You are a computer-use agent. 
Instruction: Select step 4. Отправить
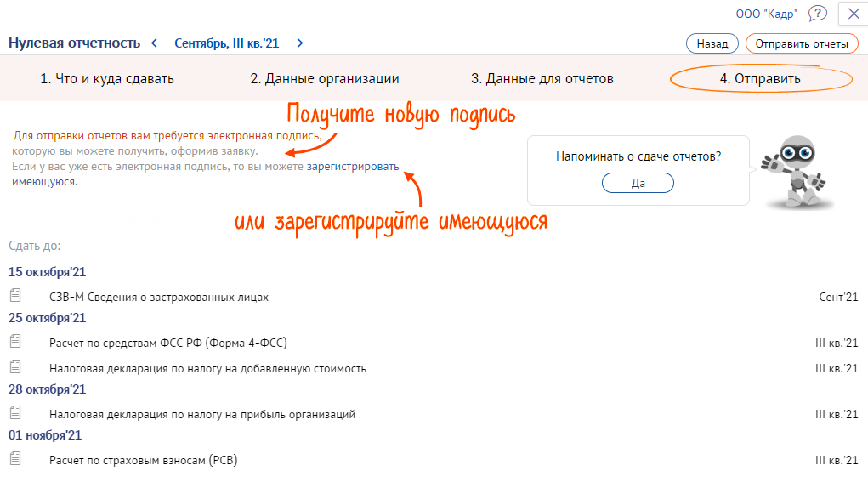coord(760,79)
